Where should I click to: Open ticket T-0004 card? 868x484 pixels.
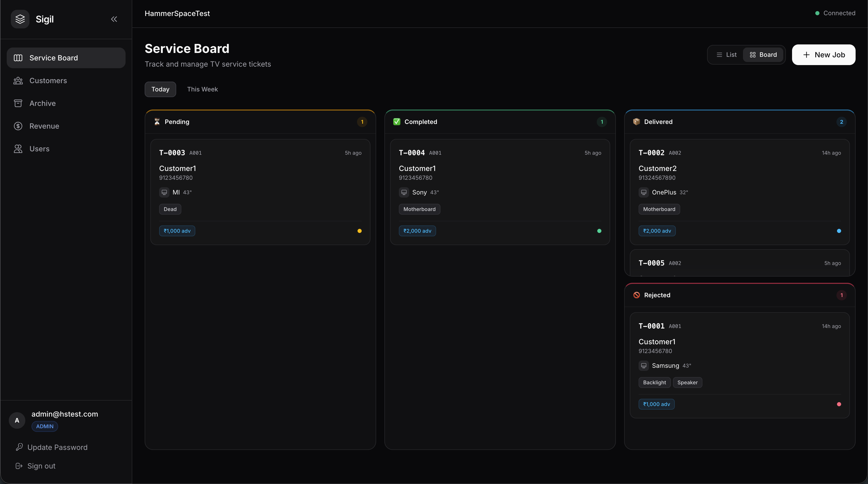(500, 192)
